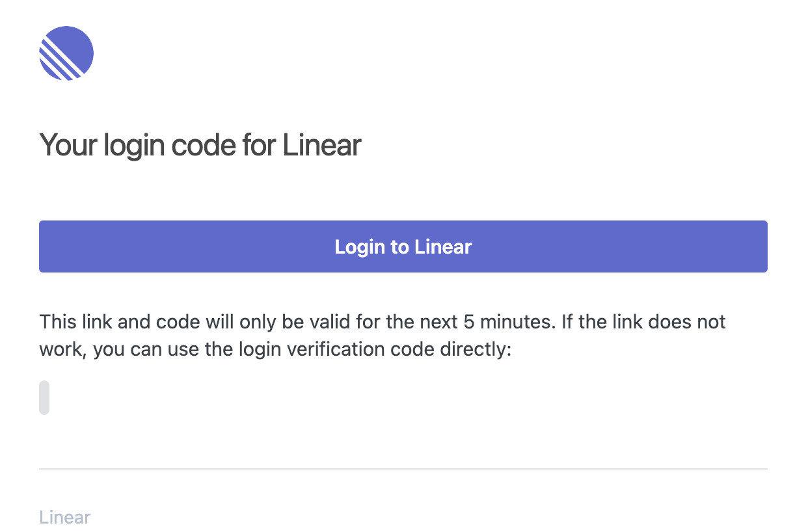Screen dimensions: 808x532
Task: Click the word 'Login' on the purple button
Action: pyautogui.click(x=360, y=247)
